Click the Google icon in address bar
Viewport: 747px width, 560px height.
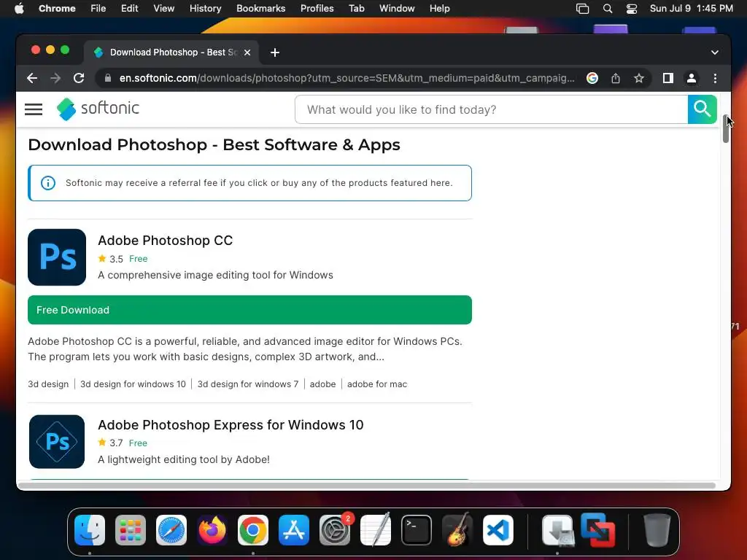coord(592,78)
